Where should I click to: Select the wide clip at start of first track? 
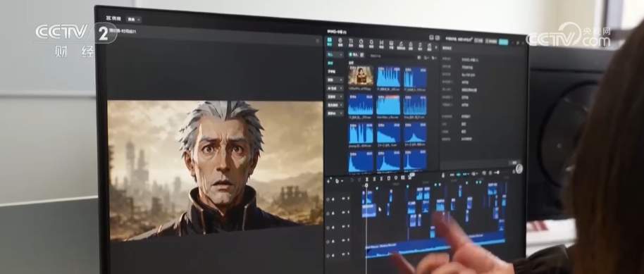point(369,211)
